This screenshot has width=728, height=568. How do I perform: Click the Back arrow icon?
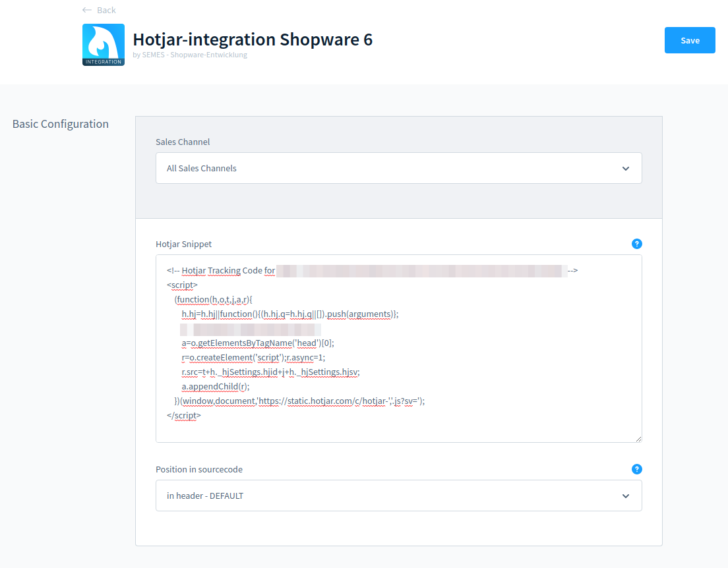click(87, 10)
